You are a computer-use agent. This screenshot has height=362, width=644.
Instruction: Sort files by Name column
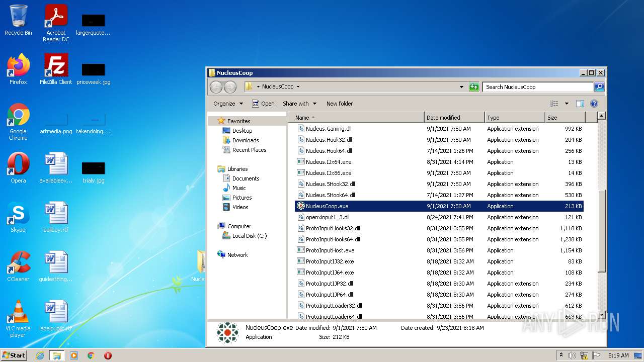coord(356,118)
